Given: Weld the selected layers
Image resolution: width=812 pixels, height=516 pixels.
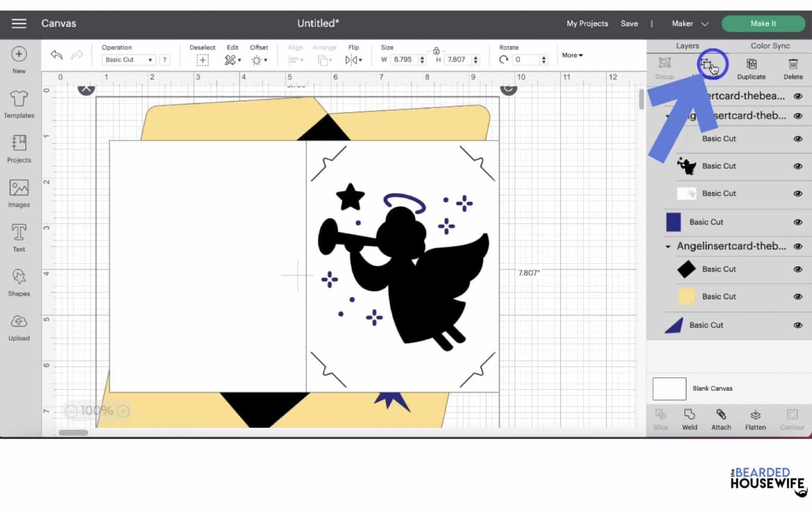Looking at the screenshot, I should pos(689,419).
